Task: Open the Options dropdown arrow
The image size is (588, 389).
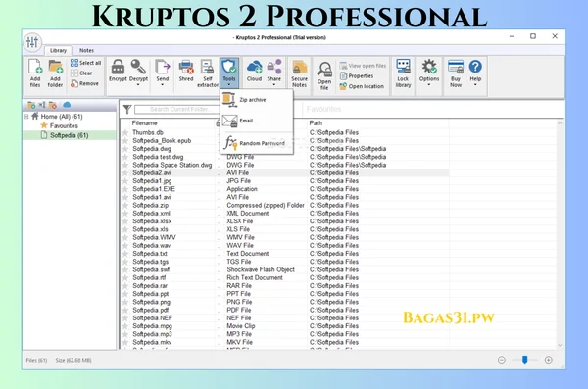Action: click(429, 85)
